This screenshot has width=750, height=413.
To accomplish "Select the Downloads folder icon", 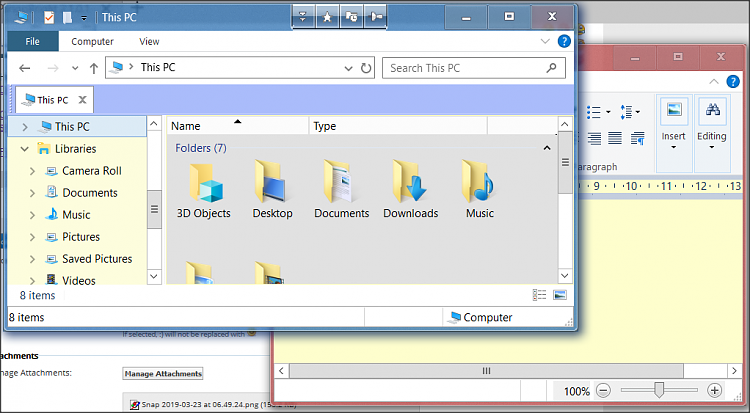I will pyautogui.click(x=410, y=190).
